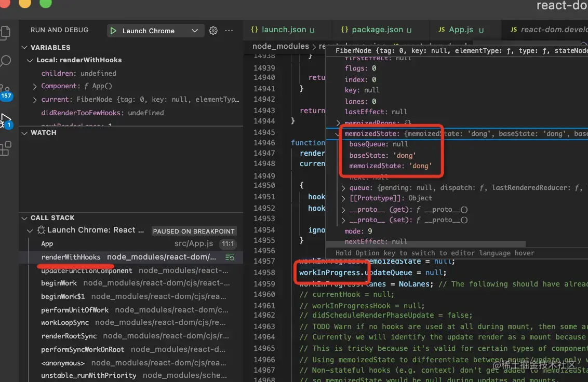Image resolution: width=588 pixels, height=382 pixels.
Task: Open the Search view in activity bar
Action: click(5, 61)
